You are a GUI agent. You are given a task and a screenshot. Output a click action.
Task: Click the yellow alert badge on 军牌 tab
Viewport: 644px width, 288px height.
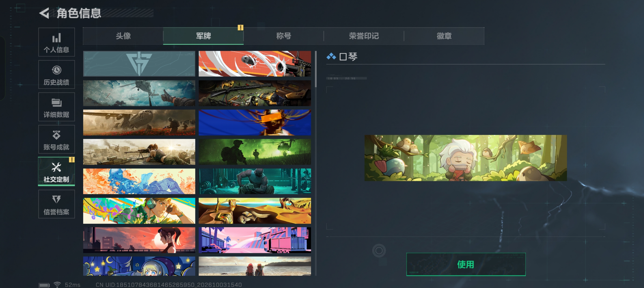click(x=240, y=27)
